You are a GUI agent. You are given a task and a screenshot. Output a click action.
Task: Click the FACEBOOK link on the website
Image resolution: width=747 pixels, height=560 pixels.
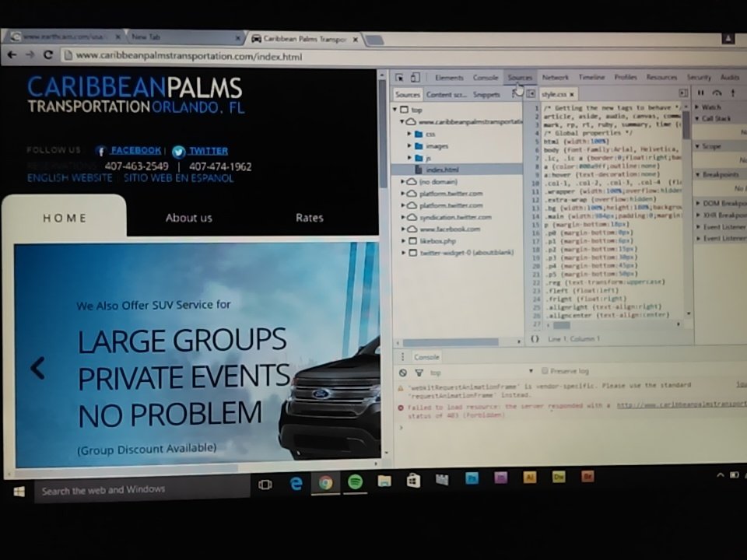(x=135, y=150)
